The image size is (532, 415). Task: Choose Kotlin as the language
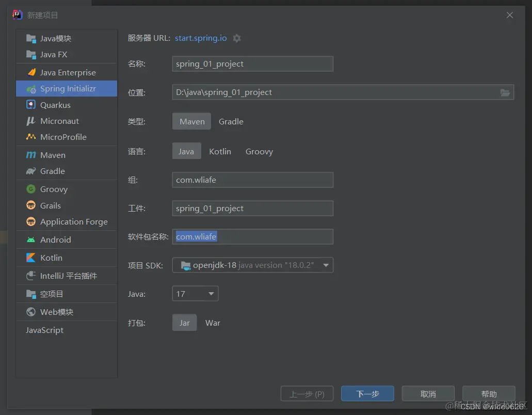click(220, 151)
